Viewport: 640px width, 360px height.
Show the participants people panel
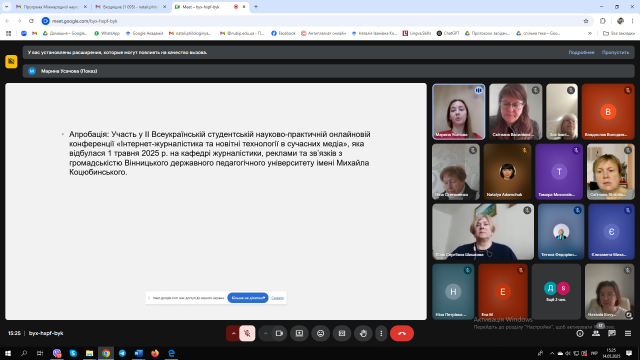pos(596,333)
